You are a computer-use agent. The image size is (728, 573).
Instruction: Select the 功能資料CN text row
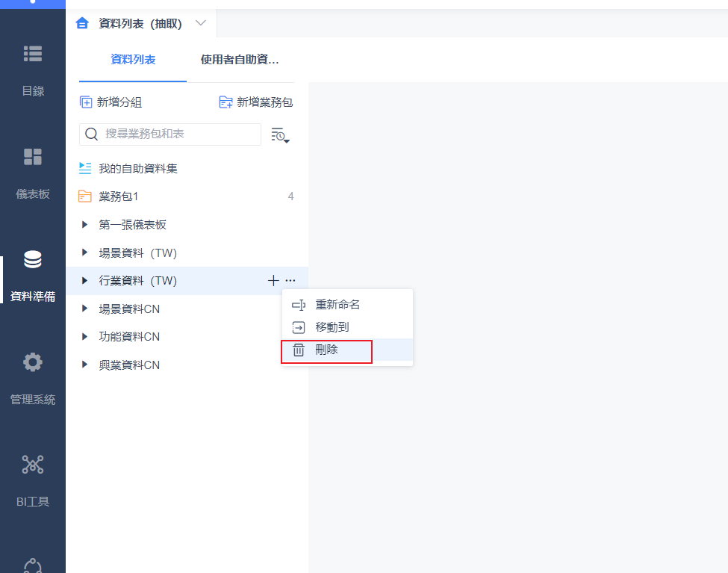[x=129, y=337]
